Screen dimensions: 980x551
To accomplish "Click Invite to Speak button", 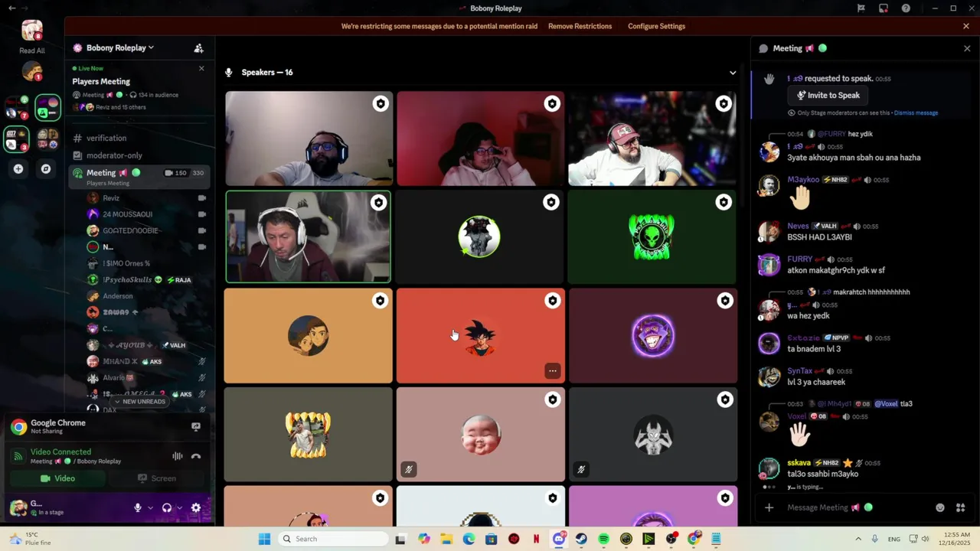I will pos(828,96).
